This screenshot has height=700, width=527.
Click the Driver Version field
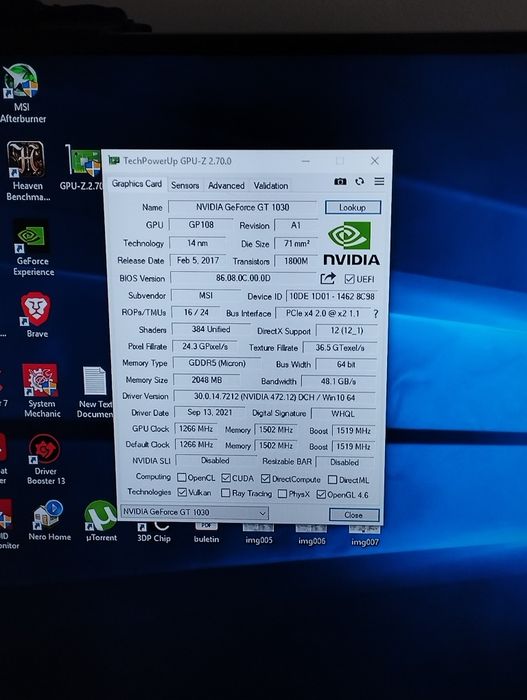pos(275,396)
